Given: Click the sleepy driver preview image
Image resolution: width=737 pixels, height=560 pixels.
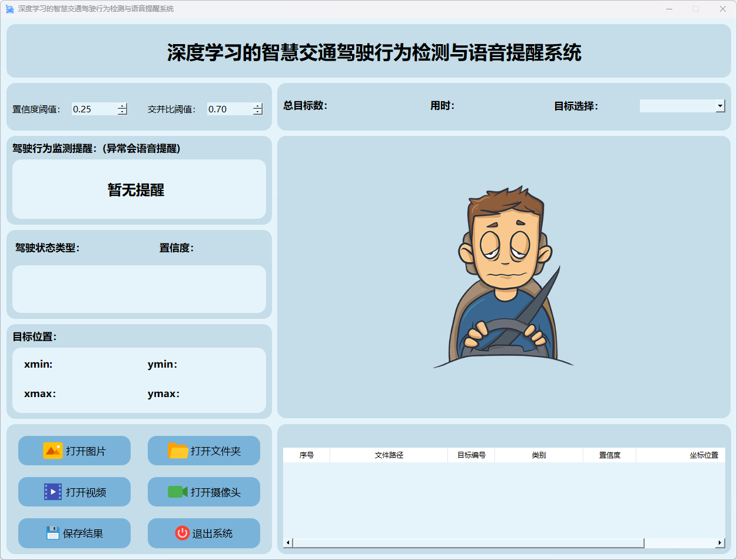Looking at the screenshot, I should [x=504, y=277].
